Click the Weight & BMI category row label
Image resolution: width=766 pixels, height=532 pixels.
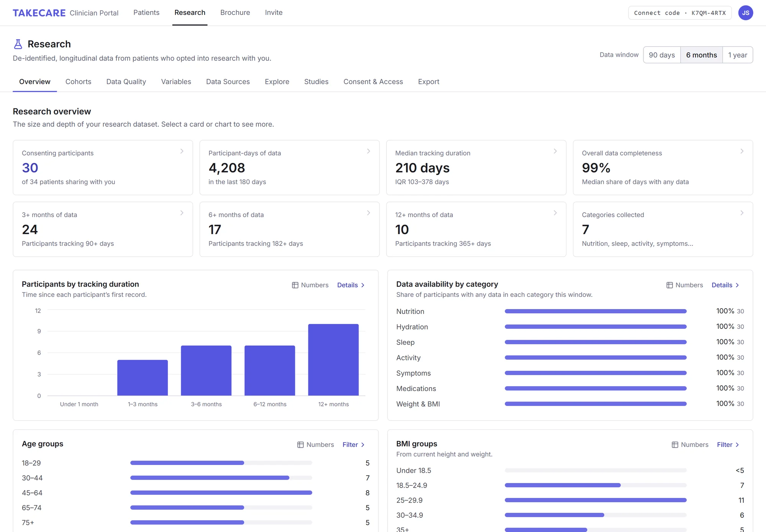click(418, 404)
